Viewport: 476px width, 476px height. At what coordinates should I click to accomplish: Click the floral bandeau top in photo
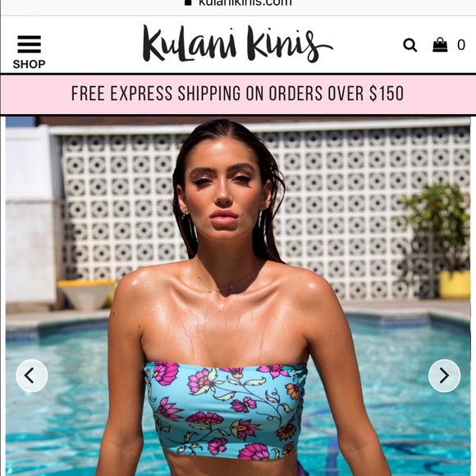pyautogui.click(x=225, y=410)
